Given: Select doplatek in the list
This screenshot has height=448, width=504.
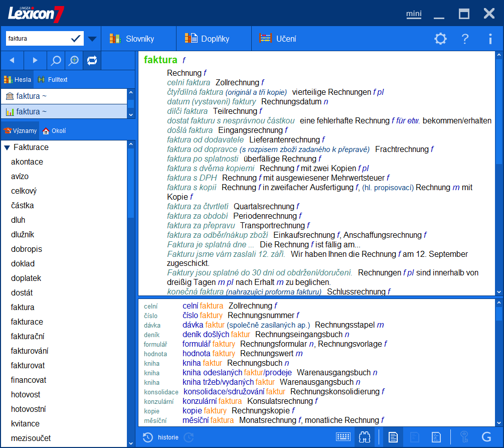Looking at the screenshot, I should tap(26, 278).
